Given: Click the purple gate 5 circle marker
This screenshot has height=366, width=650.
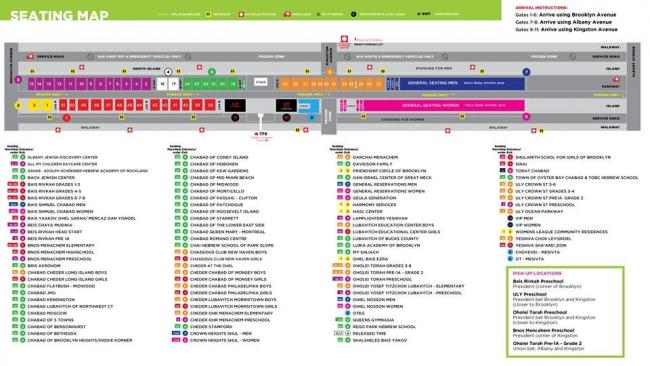Looking at the screenshot, I should tap(18, 80).
